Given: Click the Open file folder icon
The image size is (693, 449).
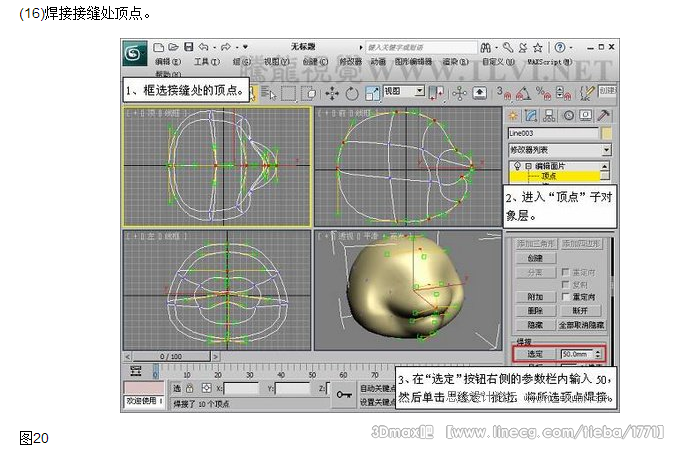Looking at the screenshot, I should [173, 47].
